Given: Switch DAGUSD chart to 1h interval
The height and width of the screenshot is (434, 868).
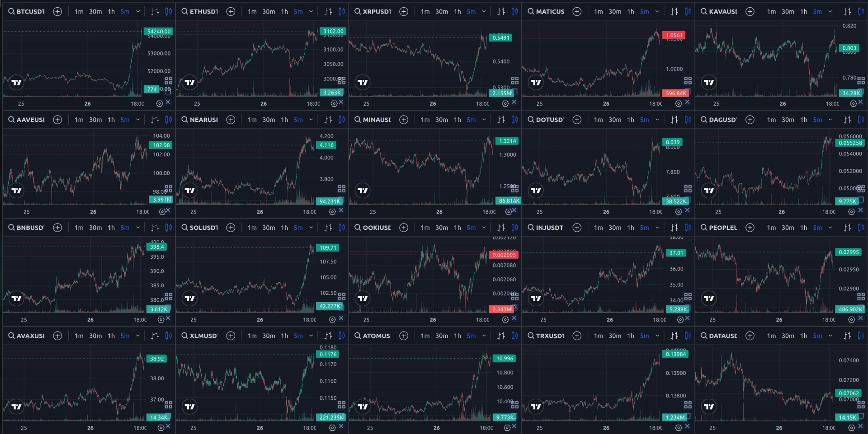Looking at the screenshot, I should [x=803, y=120].
